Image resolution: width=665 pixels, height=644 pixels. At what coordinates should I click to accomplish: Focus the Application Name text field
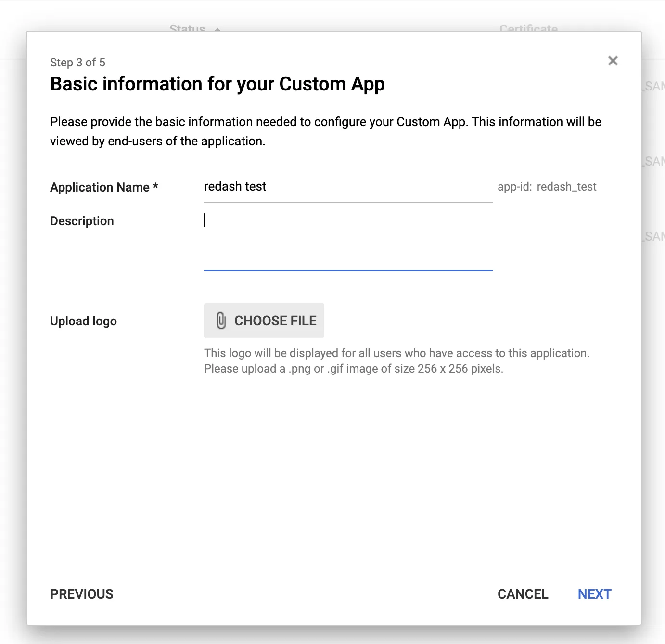point(347,187)
